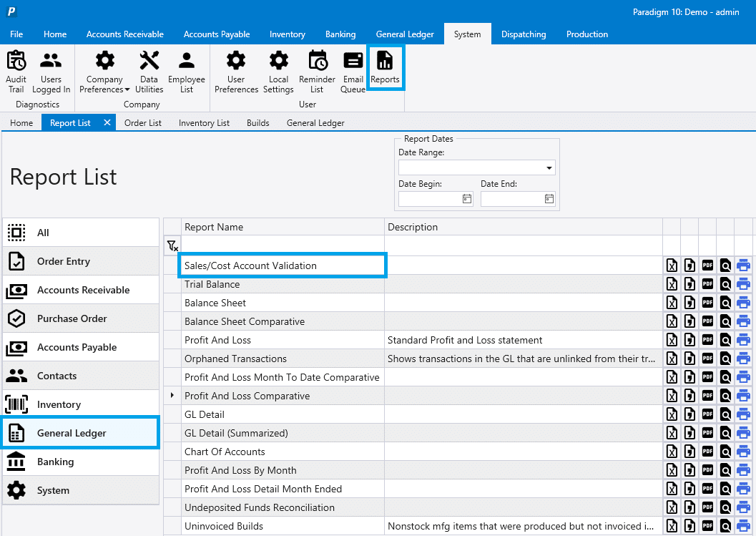Switch to the Accounts Payable ribbon tab
Image resolution: width=756 pixels, height=536 pixels.
(217, 34)
